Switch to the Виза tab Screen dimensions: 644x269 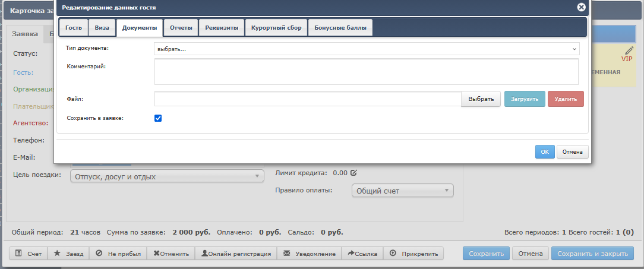click(102, 28)
